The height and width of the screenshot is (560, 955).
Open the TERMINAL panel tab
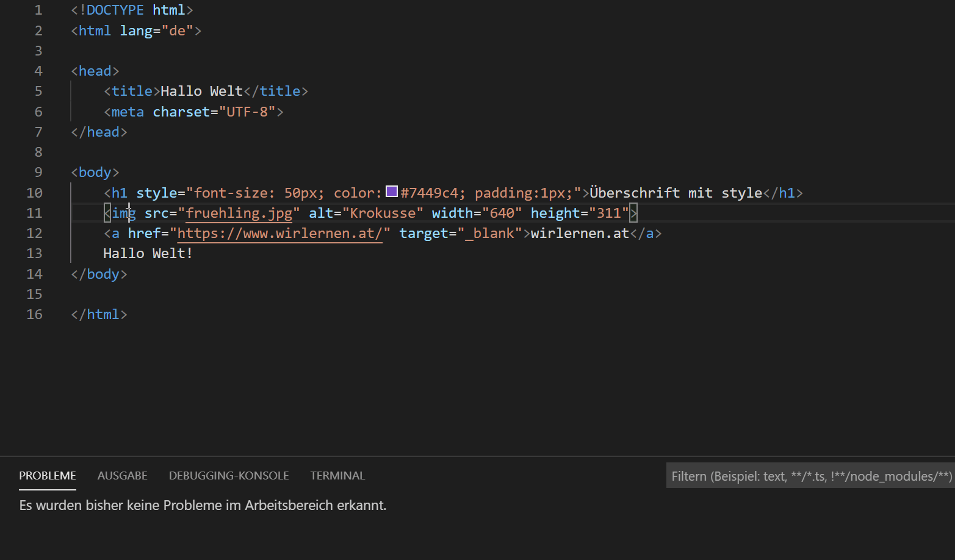point(337,476)
